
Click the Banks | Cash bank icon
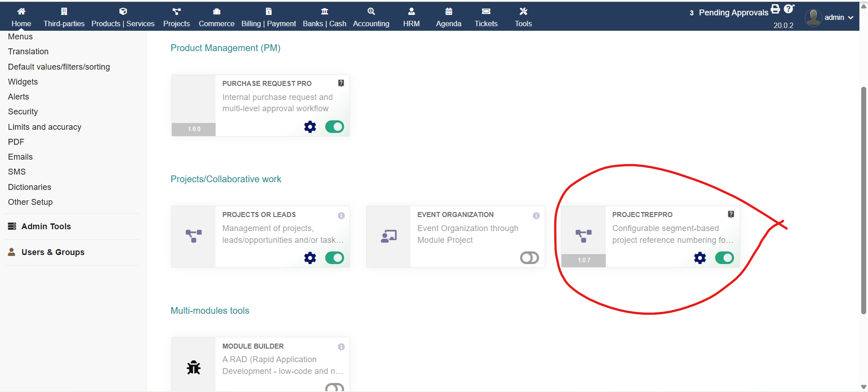click(x=325, y=11)
